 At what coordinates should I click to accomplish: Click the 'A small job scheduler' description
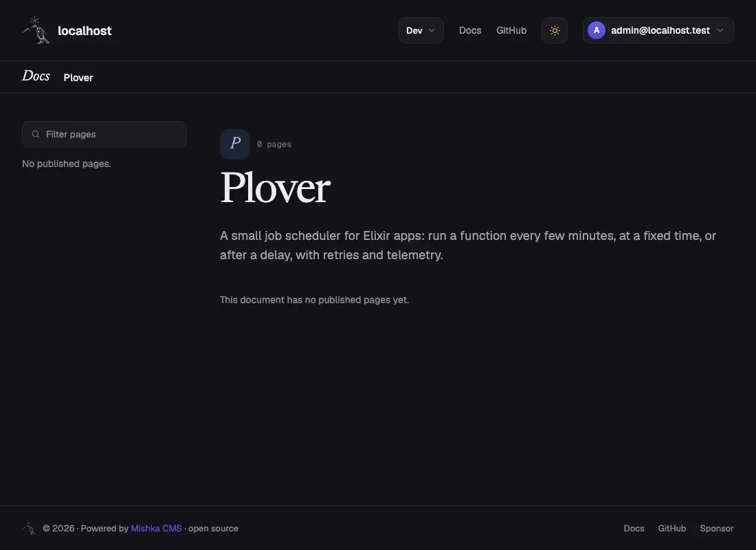(467, 245)
